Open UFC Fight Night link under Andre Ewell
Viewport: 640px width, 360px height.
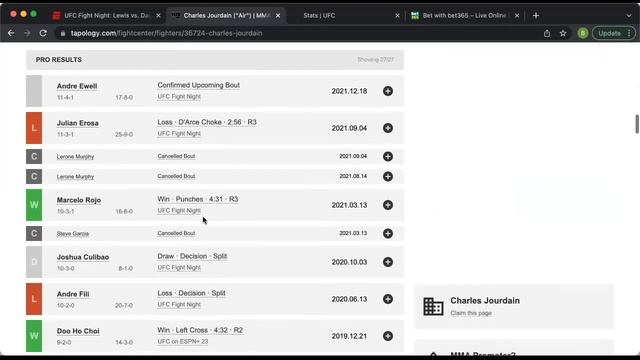click(179, 97)
